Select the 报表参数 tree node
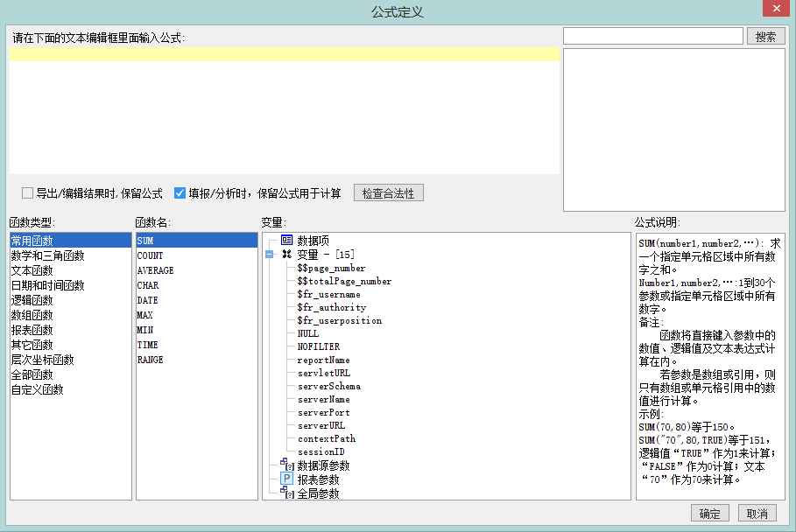The image size is (796, 532). point(318,479)
